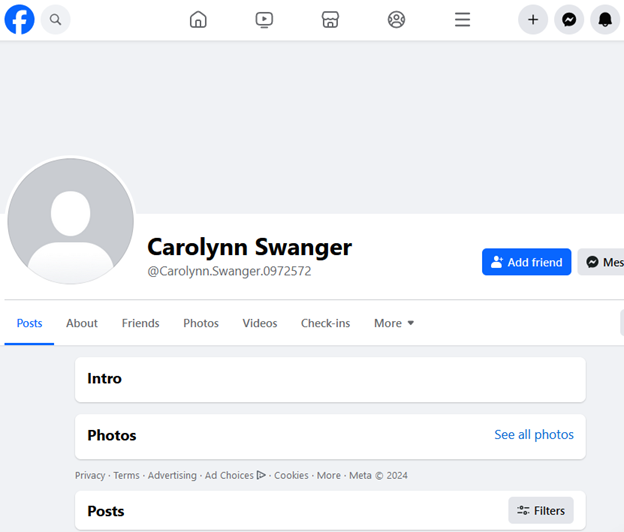624x532 pixels.
Task: Go to Home feed icon
Action: tap(198, 19)
